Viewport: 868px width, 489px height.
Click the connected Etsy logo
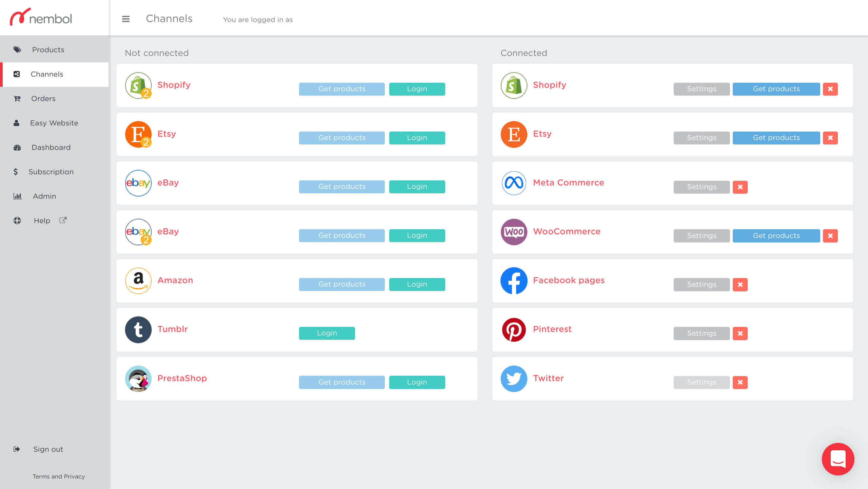pyautogui.click(x=514, y=134)
